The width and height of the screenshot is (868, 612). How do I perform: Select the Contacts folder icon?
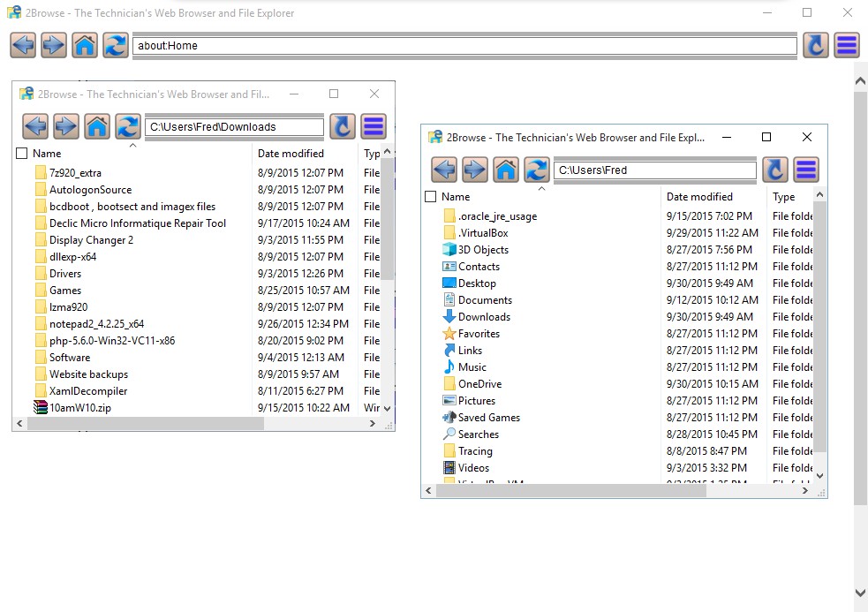click(449, 267)
